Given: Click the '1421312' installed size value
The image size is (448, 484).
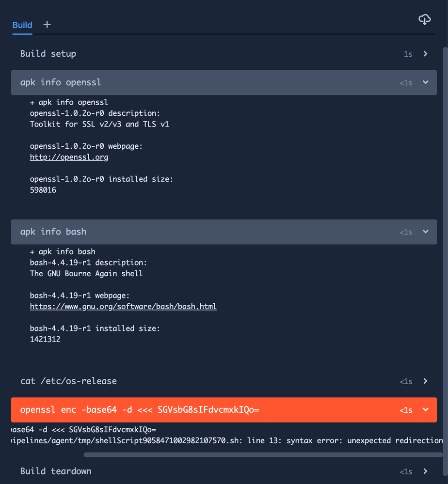Looking at the screenshot, I should 45,340.
